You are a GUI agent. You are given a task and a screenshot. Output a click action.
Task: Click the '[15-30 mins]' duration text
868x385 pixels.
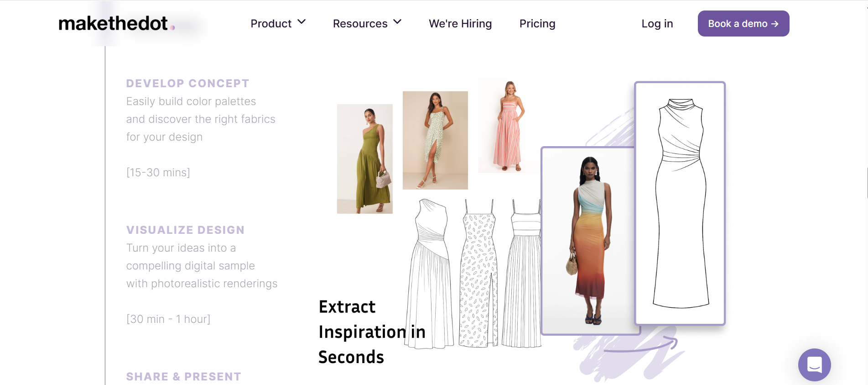[x=158, y=173]
